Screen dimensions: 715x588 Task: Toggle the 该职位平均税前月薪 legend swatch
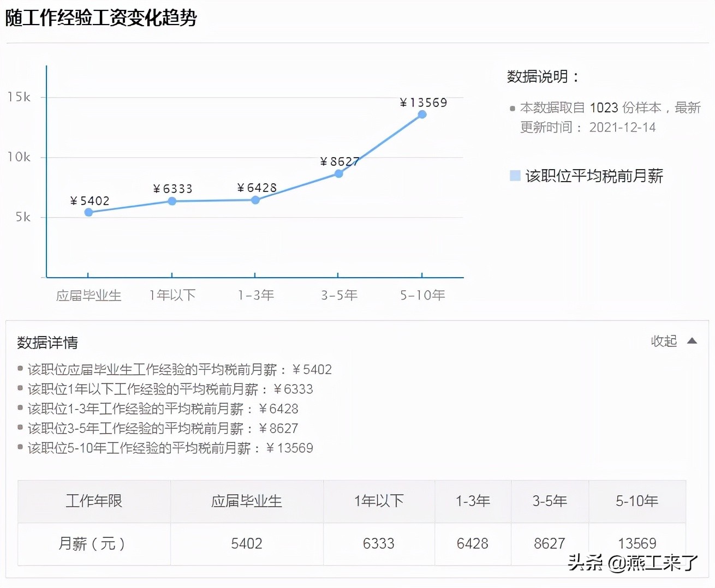(515, 176)
